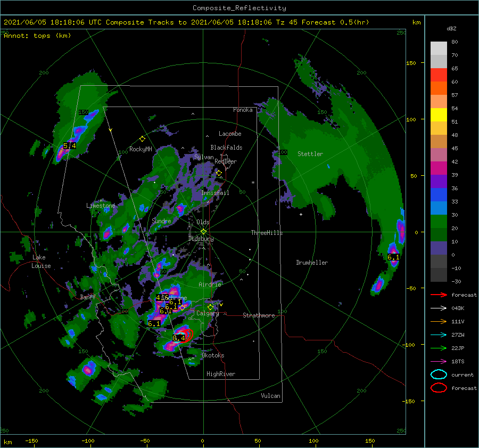Click the RockyMH label
The image size is (479, 448).
coord(141,149)
